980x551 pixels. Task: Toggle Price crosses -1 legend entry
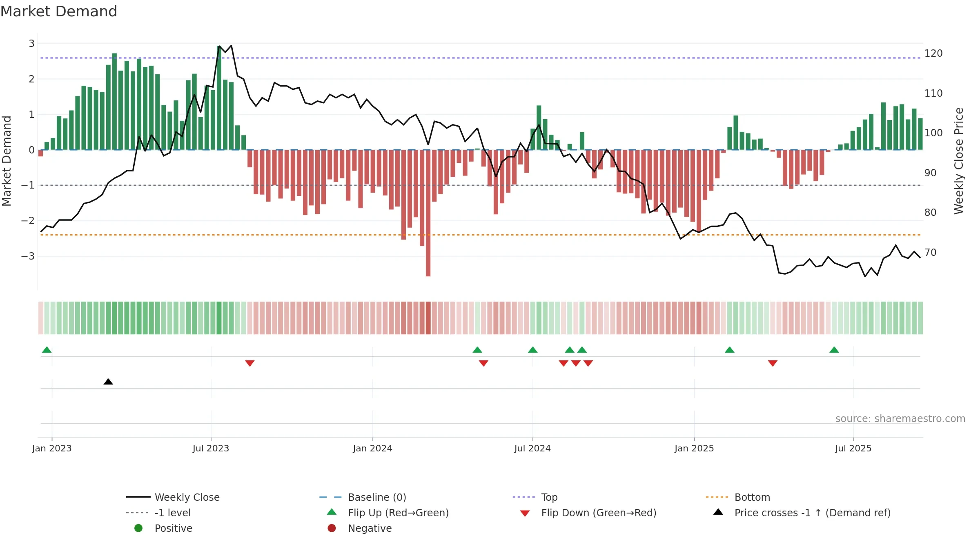coord(802,513)
